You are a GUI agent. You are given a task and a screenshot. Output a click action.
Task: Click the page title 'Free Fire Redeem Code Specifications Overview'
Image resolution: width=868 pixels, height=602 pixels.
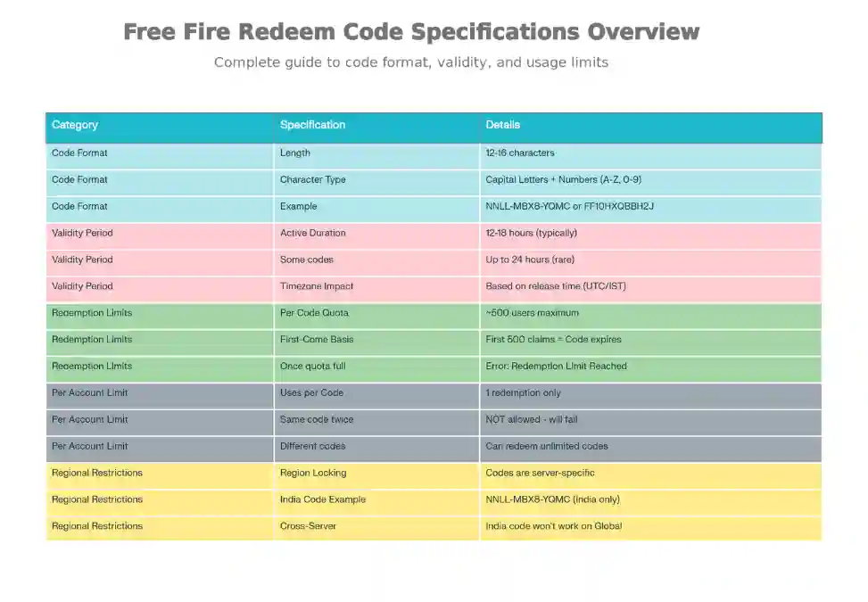pyautogui.click(x=411, y=32)
